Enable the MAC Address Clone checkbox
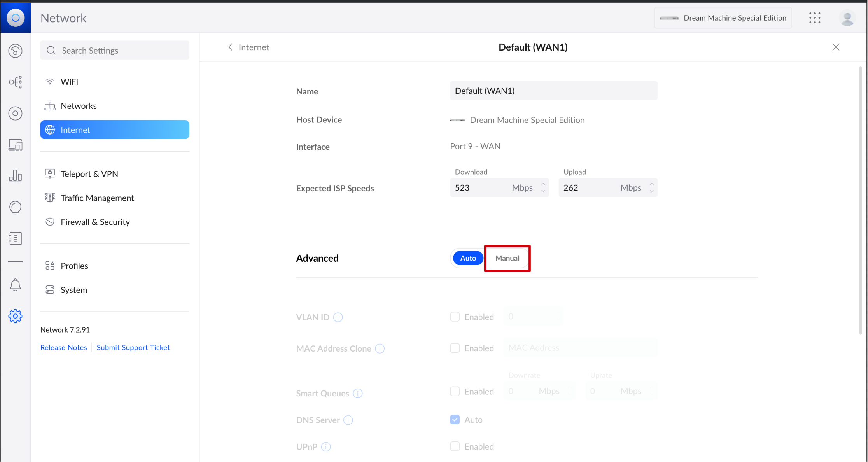This screenshot has width=868, height=462. coord(455,348)
